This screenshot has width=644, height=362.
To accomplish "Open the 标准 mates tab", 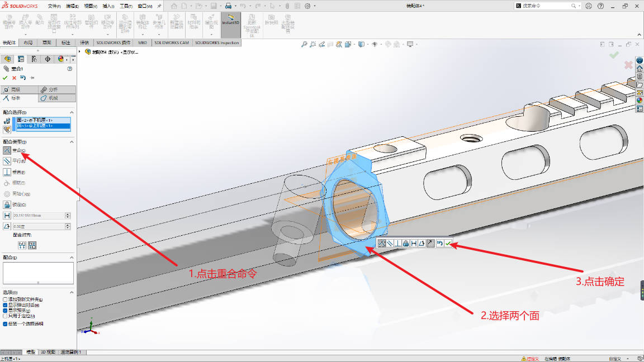I will coord(20,98).
